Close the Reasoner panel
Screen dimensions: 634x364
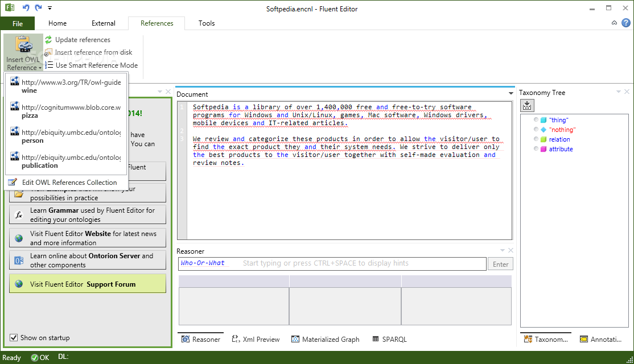(x=511, y=250)
